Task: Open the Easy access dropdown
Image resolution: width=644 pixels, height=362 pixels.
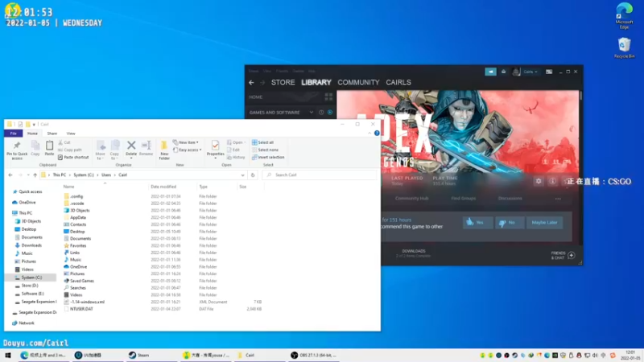Action: click(x=188, y=150)
